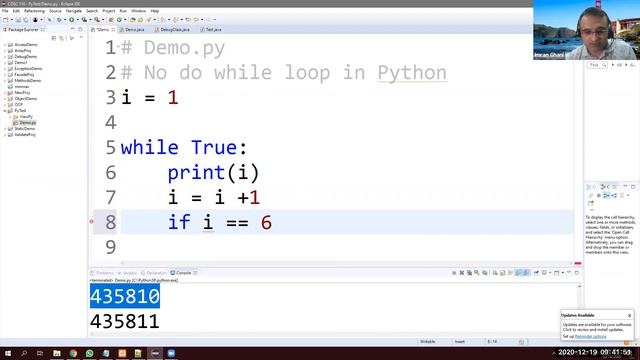The height and width of the screenshot is (360, 640).
Task: Open the Navigate menu
Action: [x=74, y=11]
